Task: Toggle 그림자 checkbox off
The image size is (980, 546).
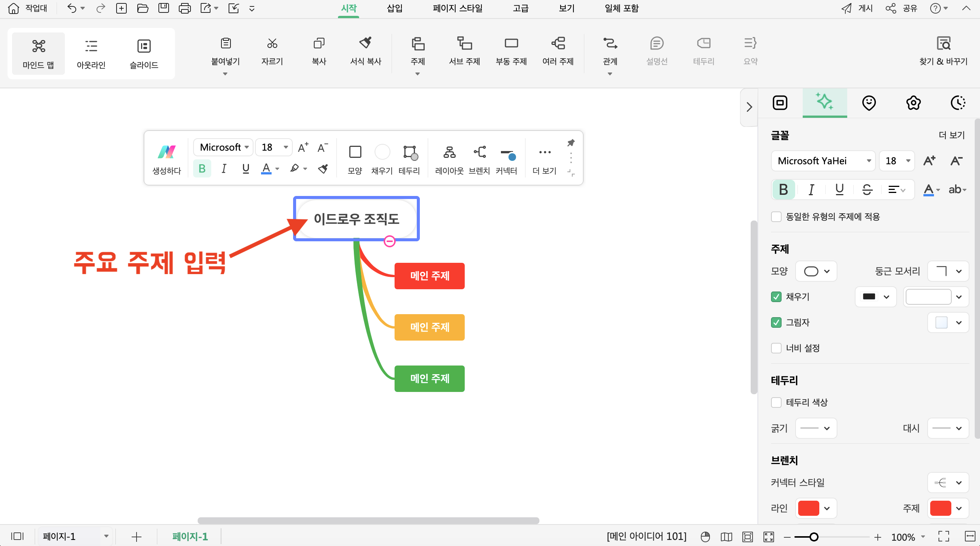Action: (x=776, y=322)
